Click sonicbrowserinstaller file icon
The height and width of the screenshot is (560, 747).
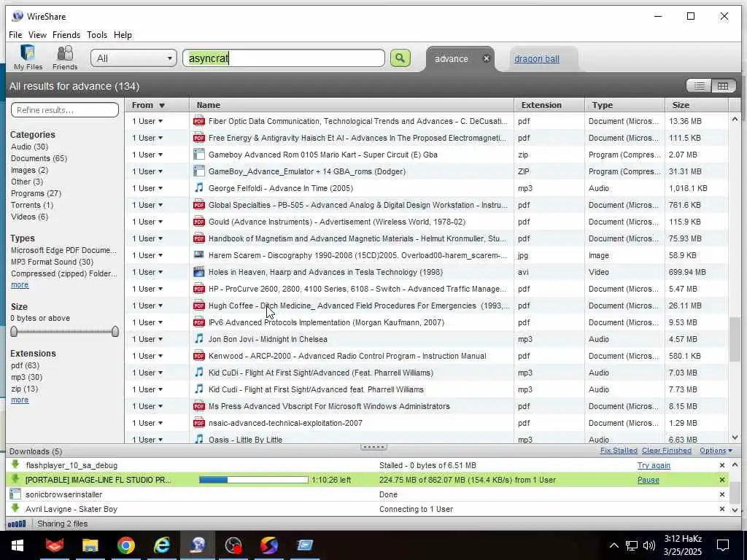15,494
